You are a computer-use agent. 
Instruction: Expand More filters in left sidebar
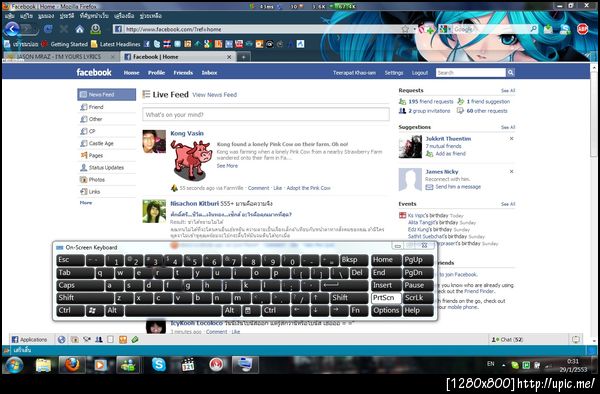(x=86, y=203)
